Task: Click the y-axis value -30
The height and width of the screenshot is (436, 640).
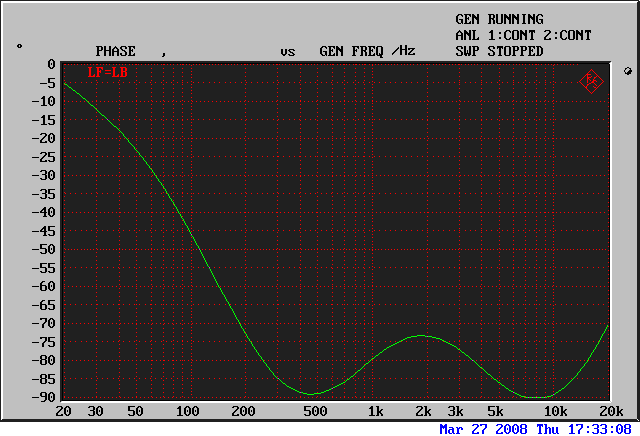Action: click(x=44, y=175)
